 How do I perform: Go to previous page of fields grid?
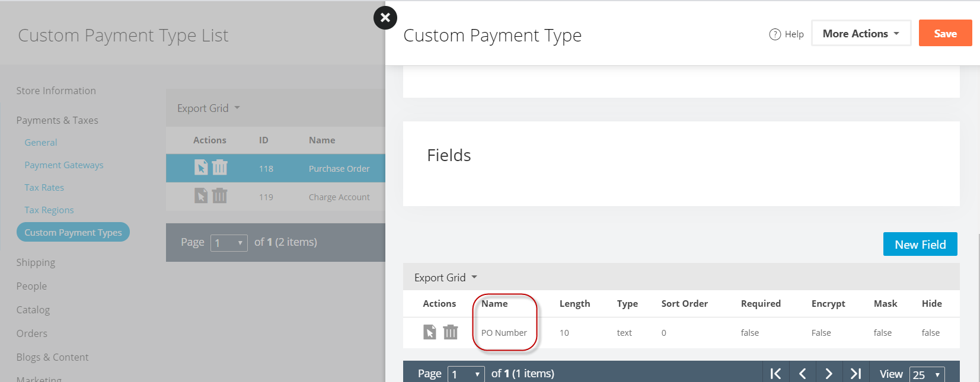[803, 374]
